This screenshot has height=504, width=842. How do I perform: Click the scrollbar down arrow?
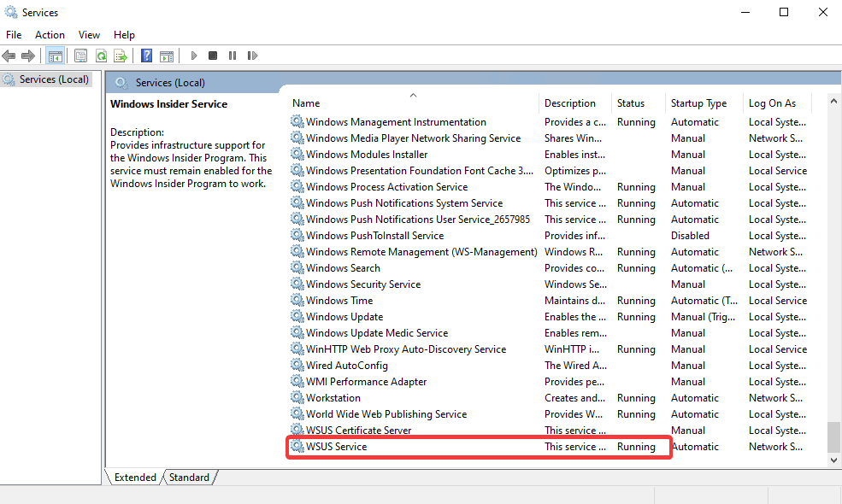coord(833,460)
